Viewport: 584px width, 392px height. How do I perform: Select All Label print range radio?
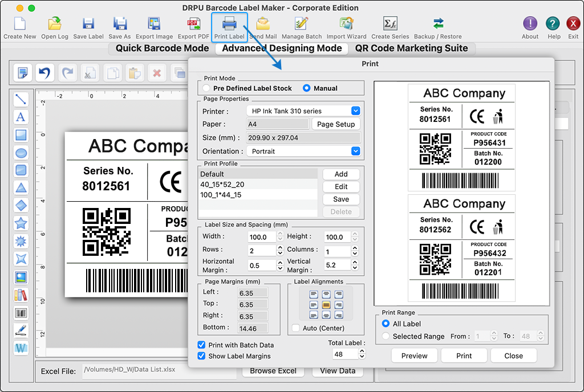point(386,324)
